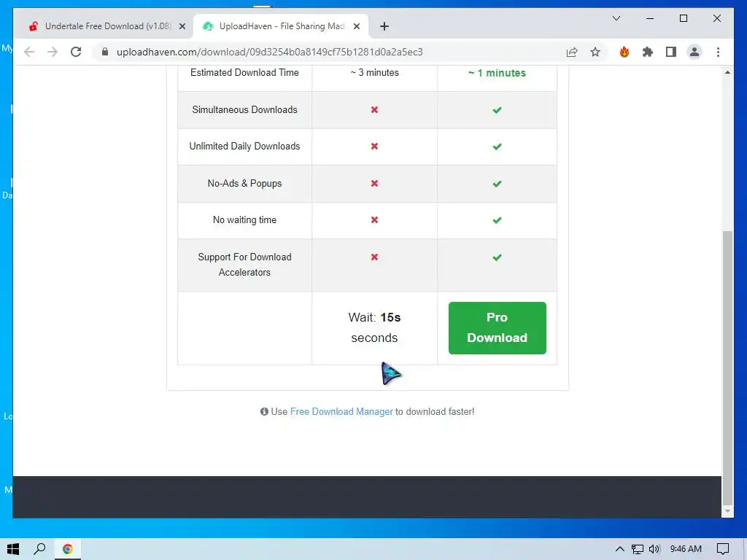Close the Undertale Free Download tab
Viewport: 747px width, 560px height.
click(182, 27)
